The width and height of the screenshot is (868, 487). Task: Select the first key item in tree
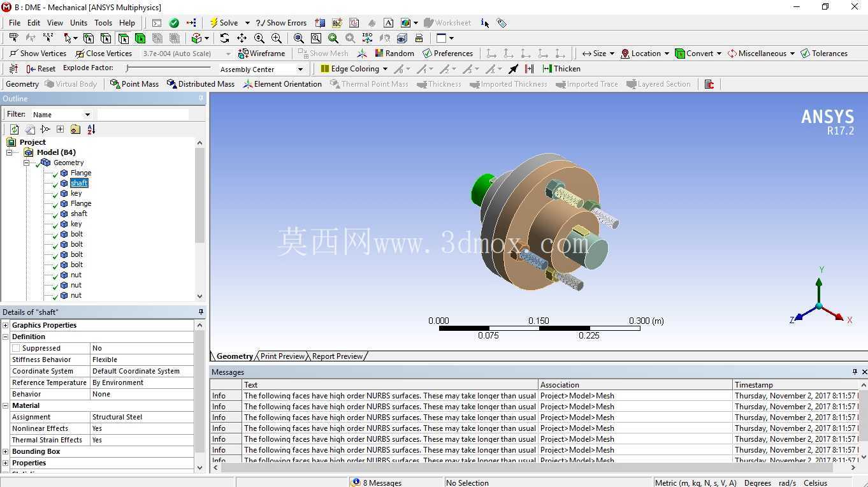coord(76,193)
